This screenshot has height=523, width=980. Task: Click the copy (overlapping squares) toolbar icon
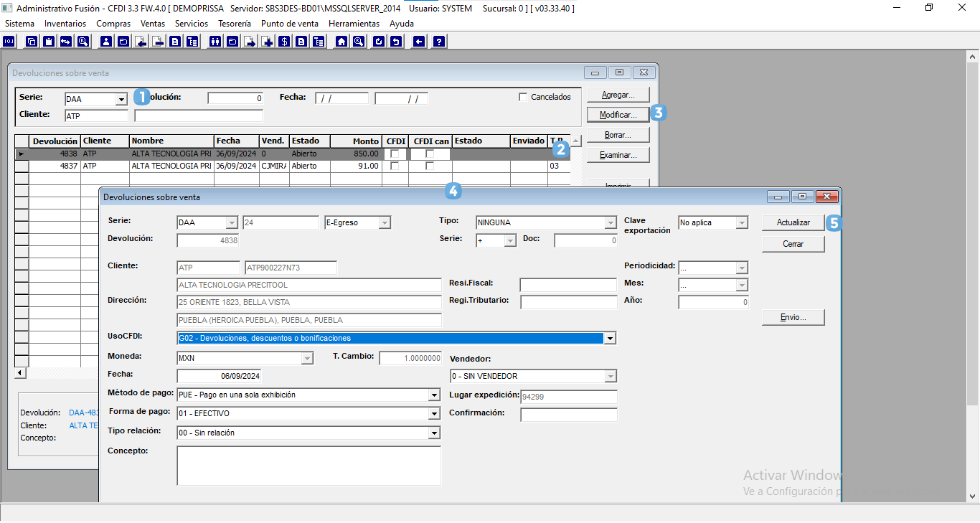point(32,42)
